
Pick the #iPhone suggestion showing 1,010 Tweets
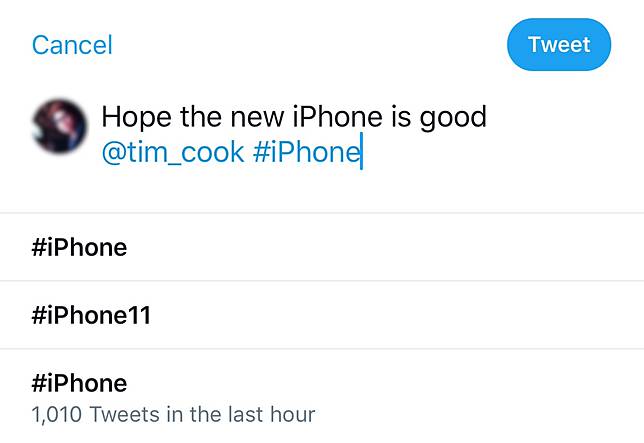(x=80, y=383)
